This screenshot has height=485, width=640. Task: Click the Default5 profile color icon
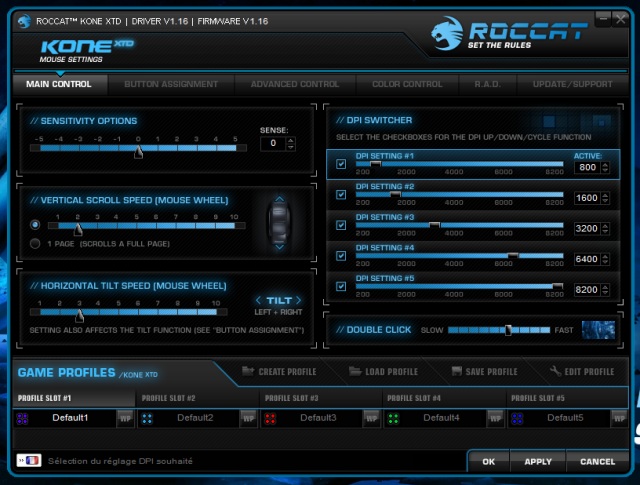(x=517, y=418)
